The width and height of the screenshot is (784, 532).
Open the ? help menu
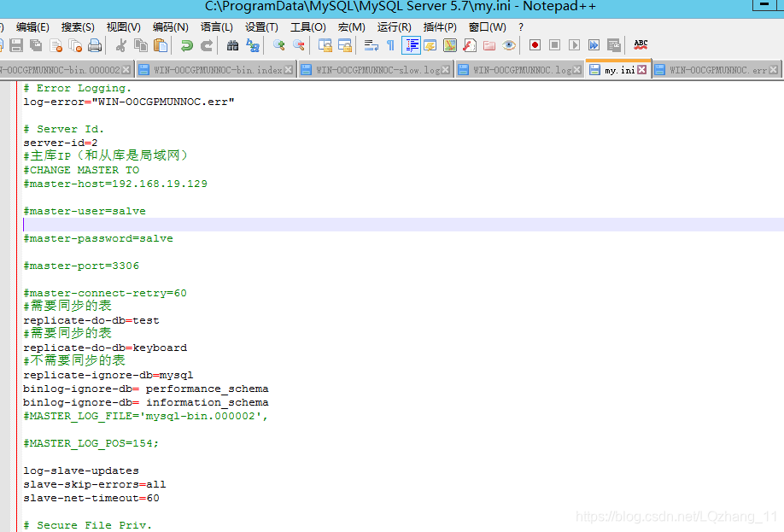pyautogui.click(x=521, y=27)
